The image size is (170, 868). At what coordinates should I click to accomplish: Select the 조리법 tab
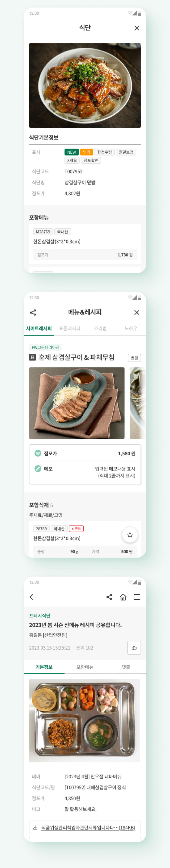point(100,328)
